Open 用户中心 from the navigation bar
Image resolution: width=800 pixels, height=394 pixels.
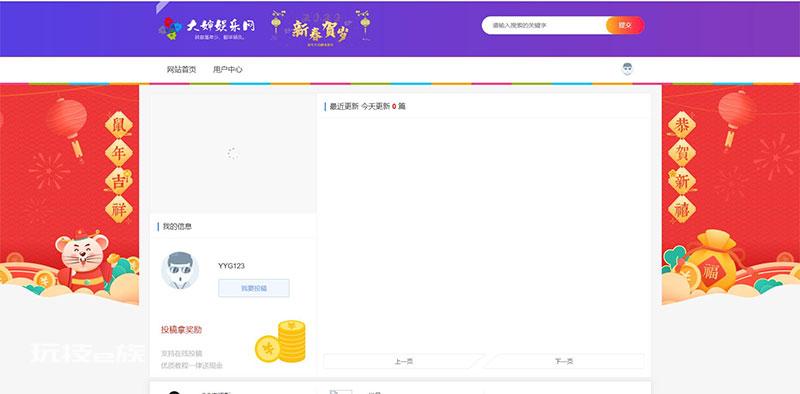coord(228,69)
